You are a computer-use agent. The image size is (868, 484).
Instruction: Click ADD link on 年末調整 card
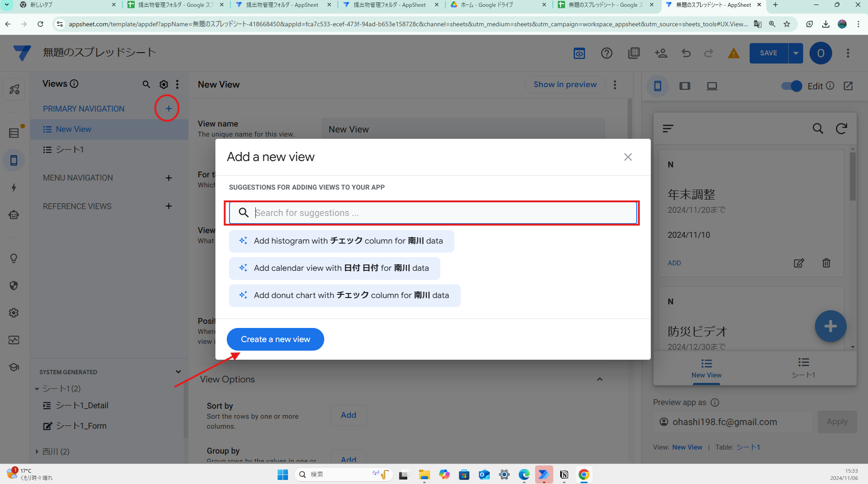[674, 263]
